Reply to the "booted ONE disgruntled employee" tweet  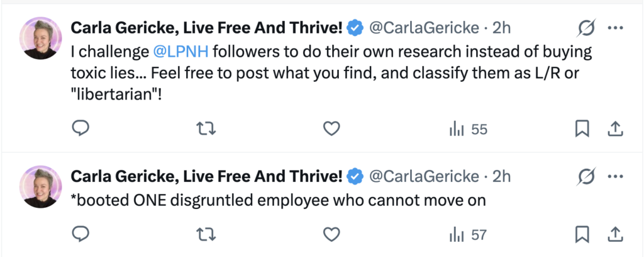pos(80,235)
